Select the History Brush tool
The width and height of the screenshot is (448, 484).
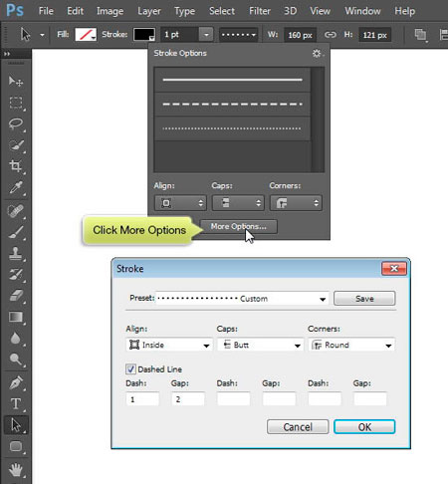click(16, 275)
